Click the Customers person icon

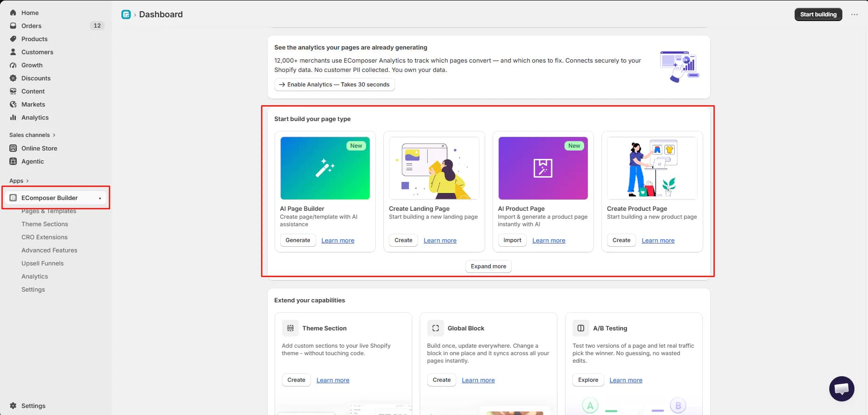pyautogui.click(x=13, y=52)
